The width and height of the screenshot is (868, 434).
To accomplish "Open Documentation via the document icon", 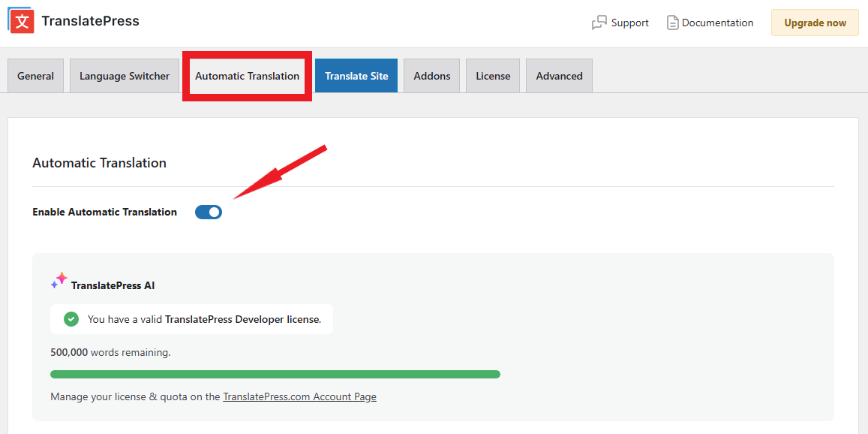I will click(x=673, y=23).
